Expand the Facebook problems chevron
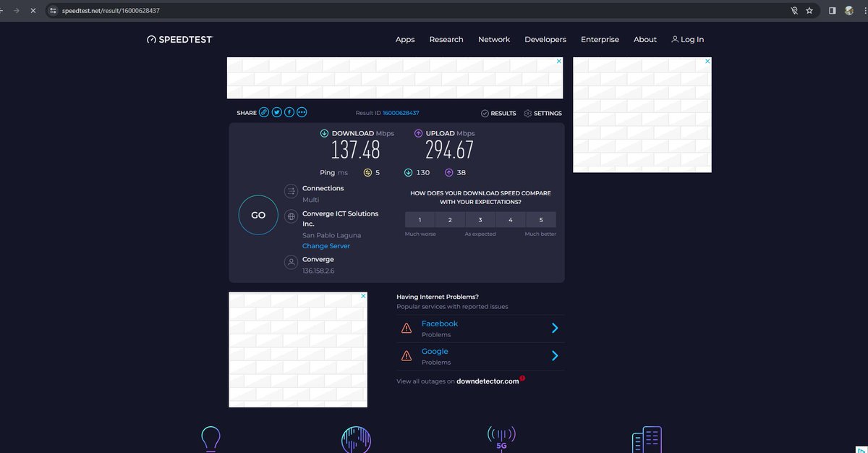868x453 pixels. coord(555,328)
